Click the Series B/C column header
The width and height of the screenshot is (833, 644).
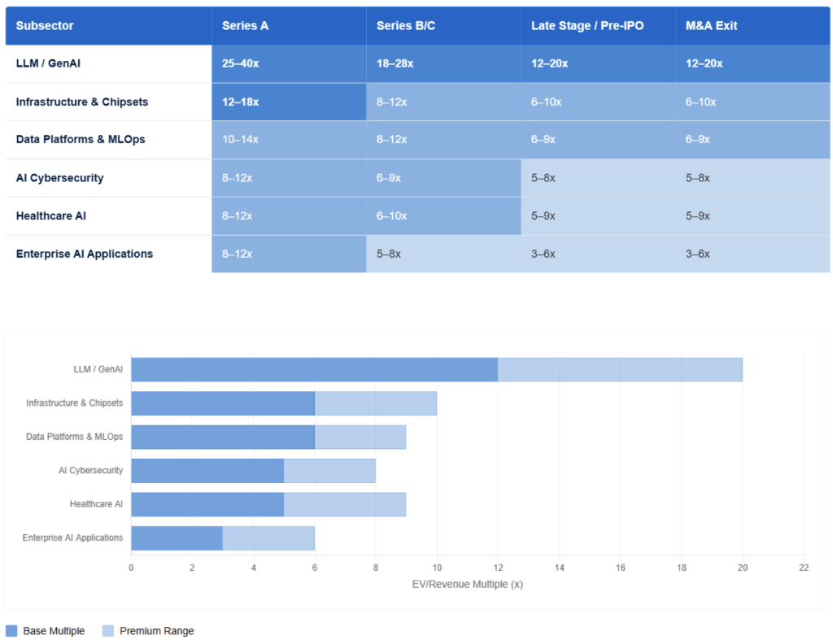(x=443, y=25)
